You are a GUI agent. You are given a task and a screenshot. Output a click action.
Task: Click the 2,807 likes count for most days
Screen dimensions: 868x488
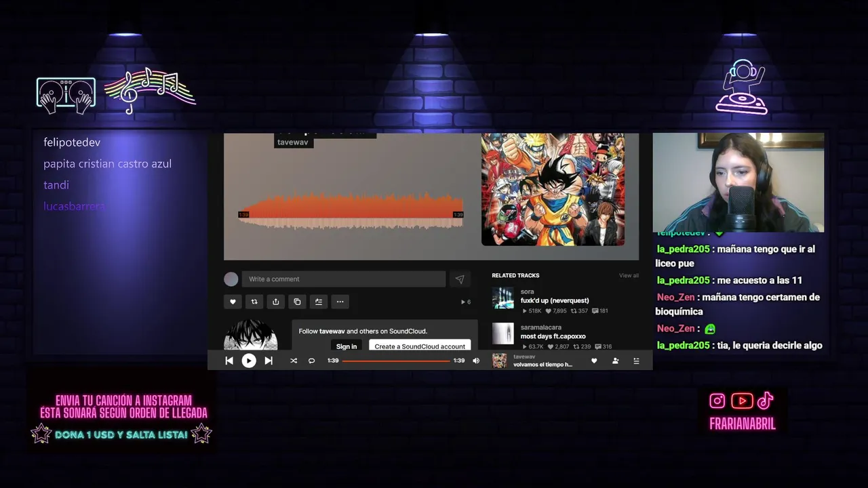(x=558, y=346)
